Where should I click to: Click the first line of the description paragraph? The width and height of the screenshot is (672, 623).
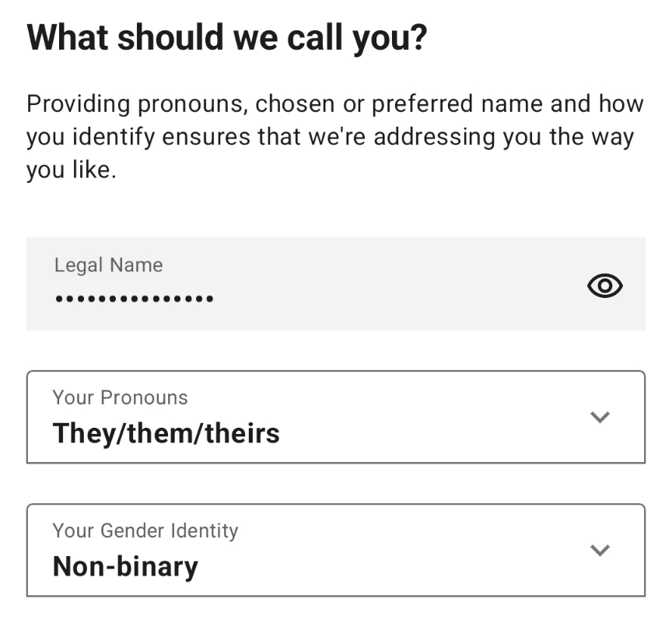click(x=334, y=103)
